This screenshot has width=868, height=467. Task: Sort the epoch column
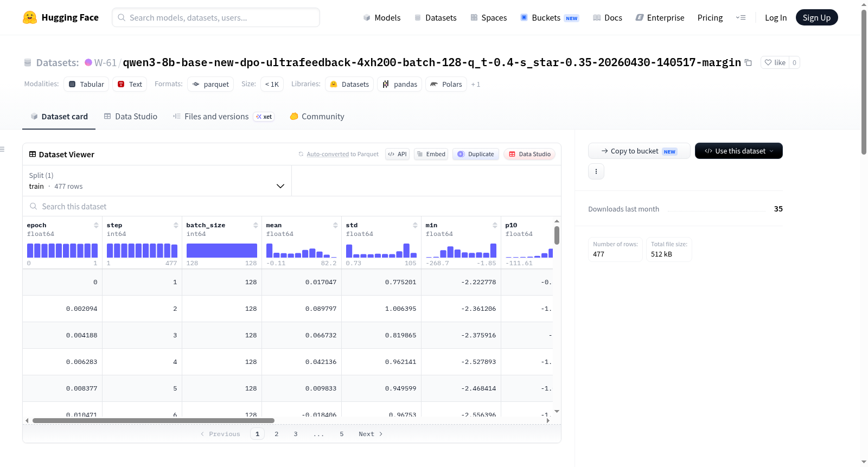(96, 225)
